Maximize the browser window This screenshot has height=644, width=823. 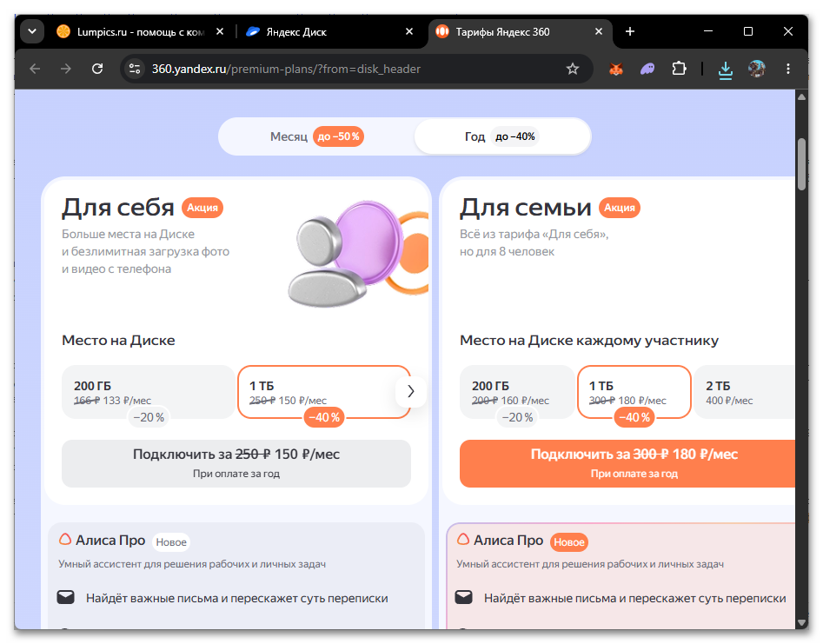pyautogui.click(x=748, y=31)
